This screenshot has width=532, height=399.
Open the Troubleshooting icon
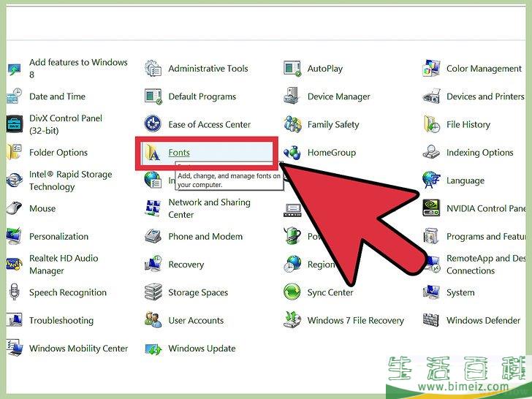tap(15, 320)
